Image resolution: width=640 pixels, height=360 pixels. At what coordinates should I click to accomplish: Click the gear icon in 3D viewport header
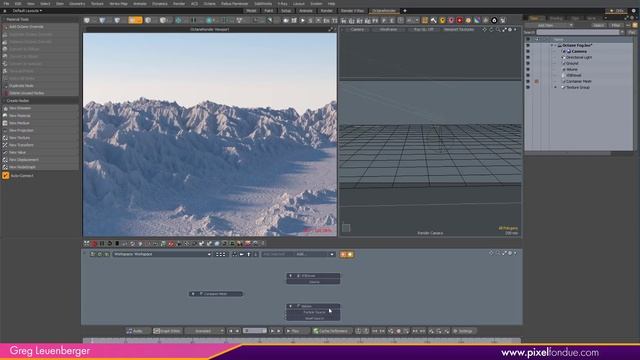pos(510,29)
